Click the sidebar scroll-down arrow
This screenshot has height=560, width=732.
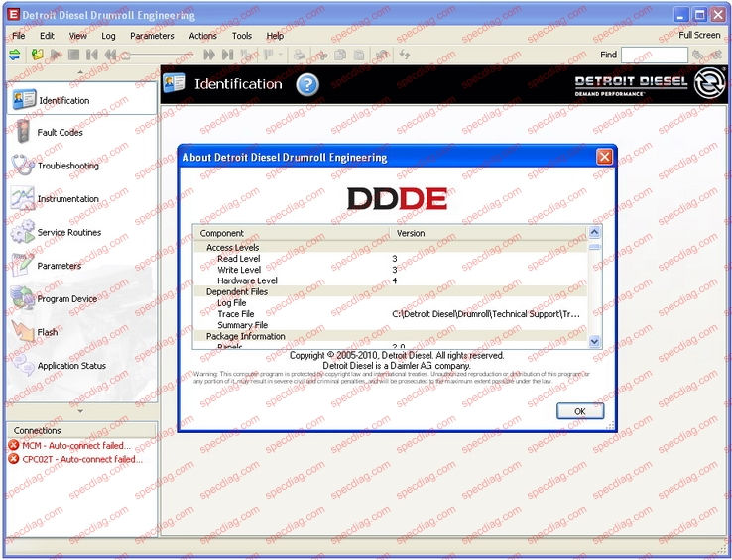[x=80, y=411]
